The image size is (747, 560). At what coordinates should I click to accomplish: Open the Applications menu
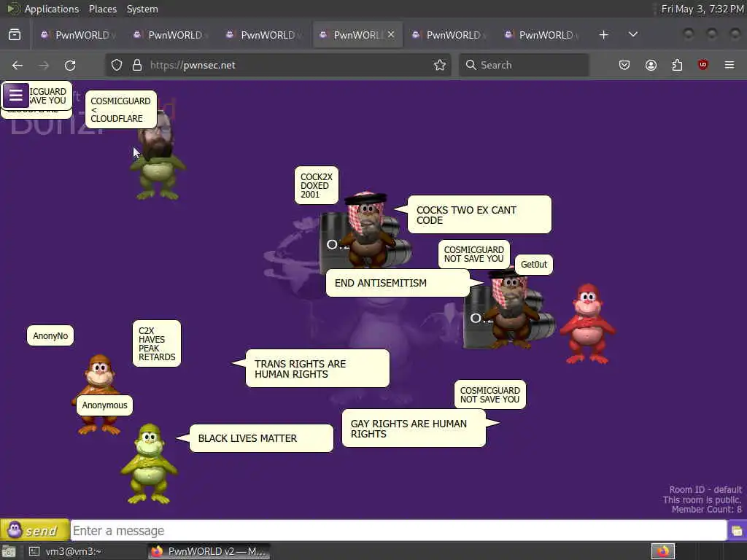[x=52, y=9]
